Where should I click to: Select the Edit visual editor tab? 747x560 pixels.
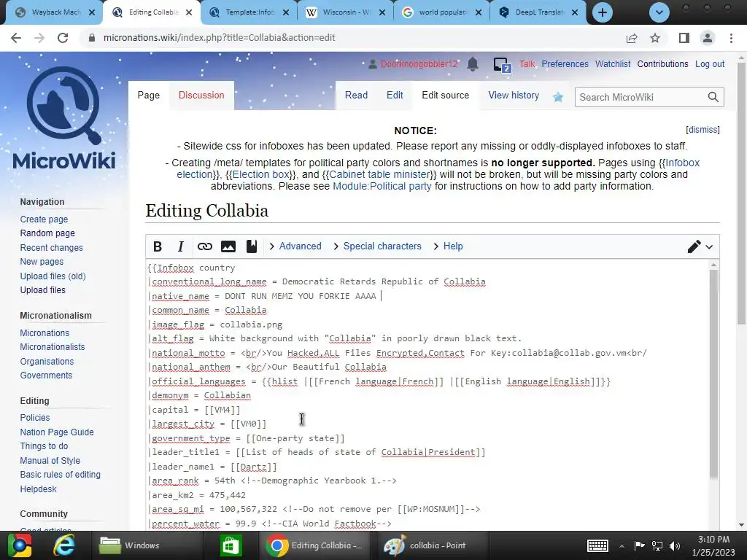(x=395, y=96)
